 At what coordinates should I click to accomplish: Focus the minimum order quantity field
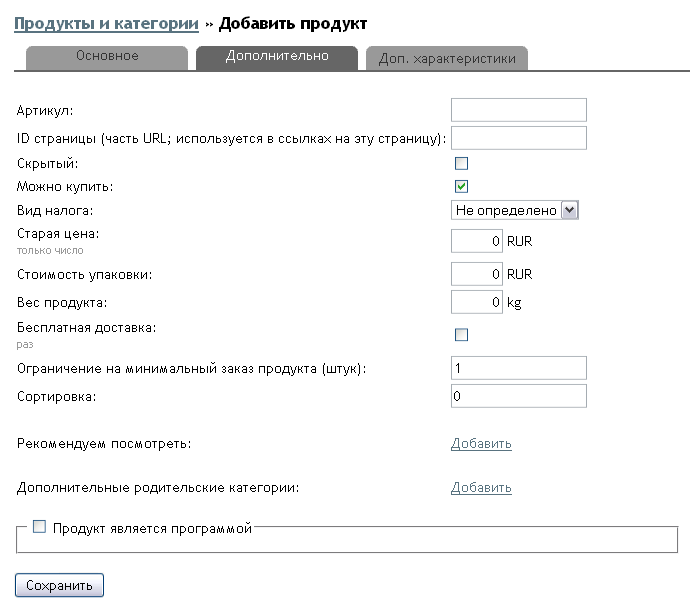[x=518, y=369]
